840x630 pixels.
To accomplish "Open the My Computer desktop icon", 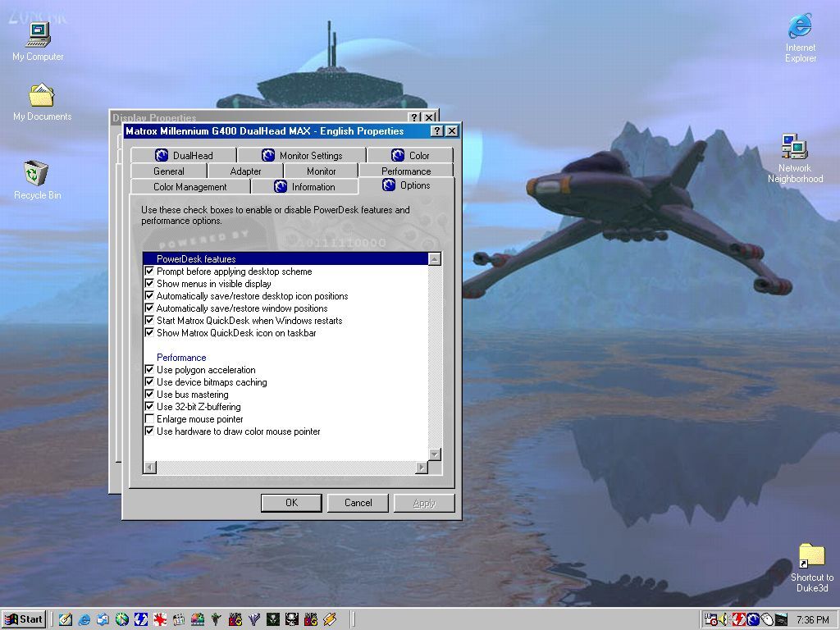I will coord(38,36).
